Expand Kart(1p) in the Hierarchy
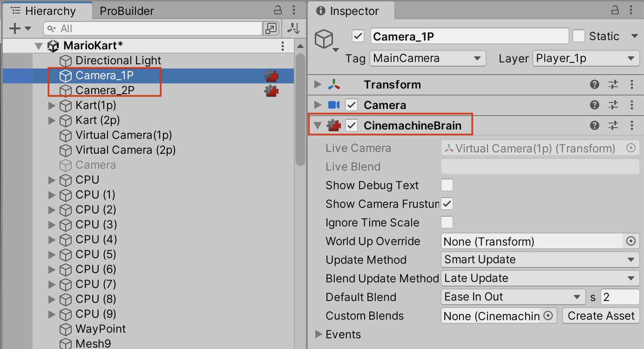The width and height of the screenshot is (644, 349). coord(52,105)
